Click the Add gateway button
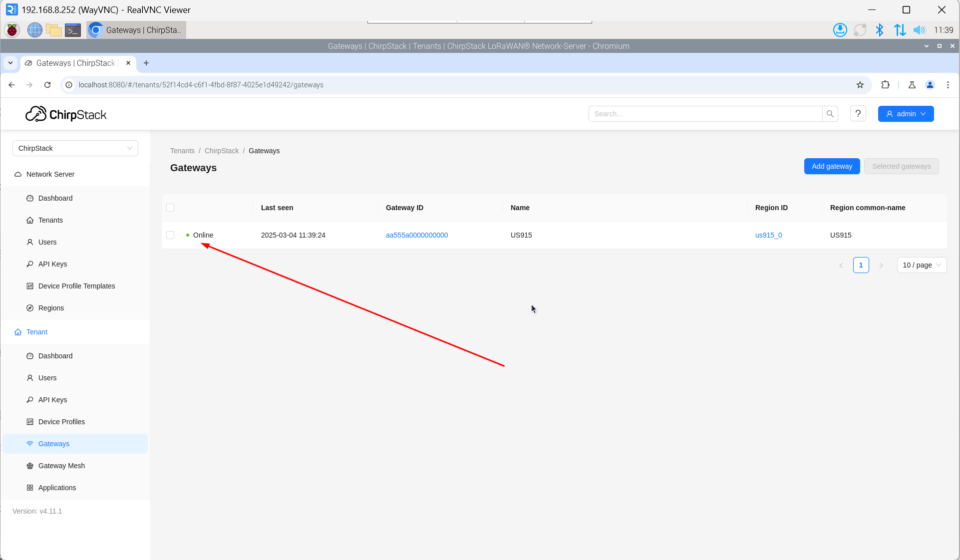This screenshot has width=960, height=560. (x=832, y=166)
